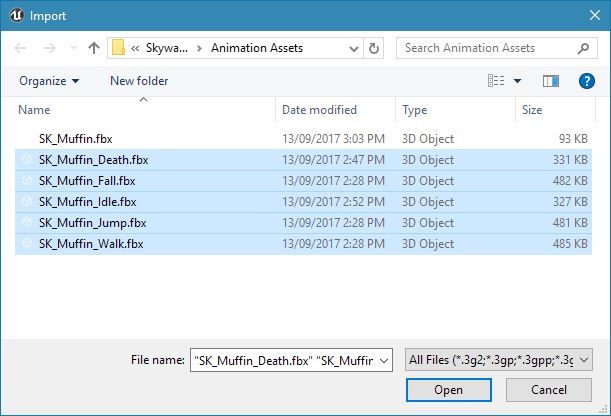
Task: Open the Organize menu
Action: point(49,81)
